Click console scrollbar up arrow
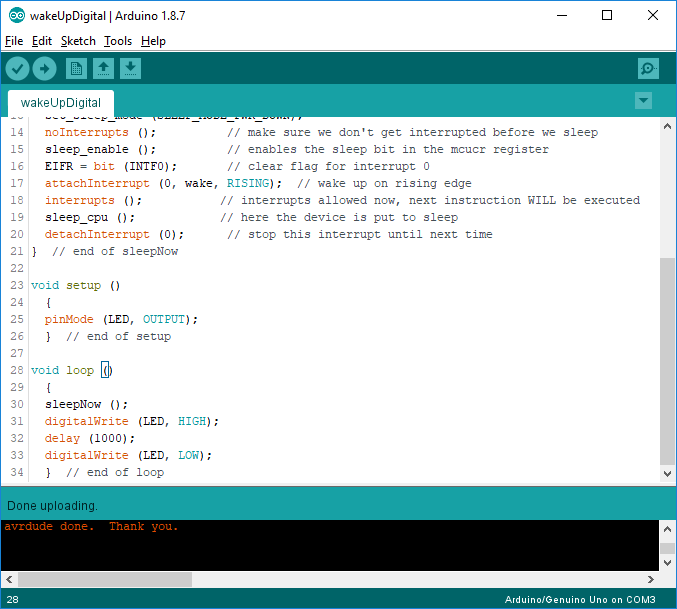 [668, 529]
